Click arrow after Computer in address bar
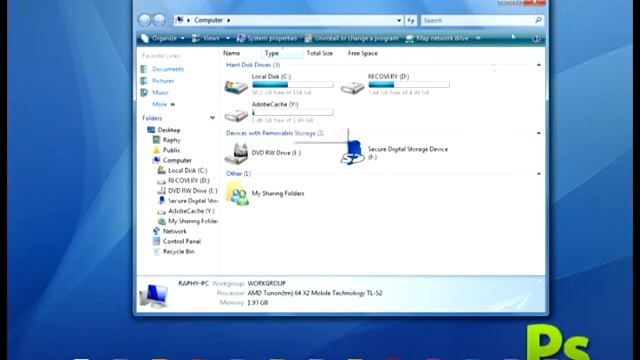The height and width of the screenshot is (360, 640). tap(229, 20)
